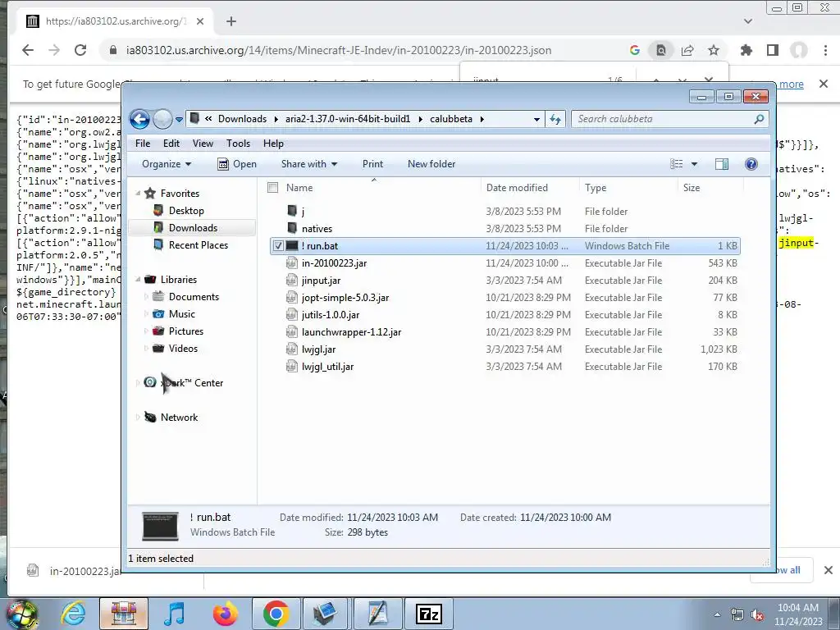Open Desktop in Favorites
The height and width of the screenshot is (630, 840).
point(186,211)
